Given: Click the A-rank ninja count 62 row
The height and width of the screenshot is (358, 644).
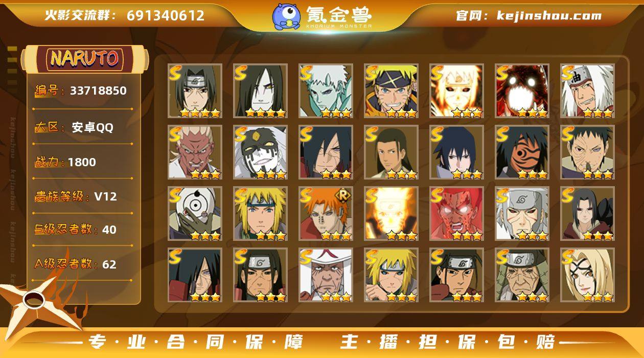Looking at the screenshot, I should (x=76, y=264).
